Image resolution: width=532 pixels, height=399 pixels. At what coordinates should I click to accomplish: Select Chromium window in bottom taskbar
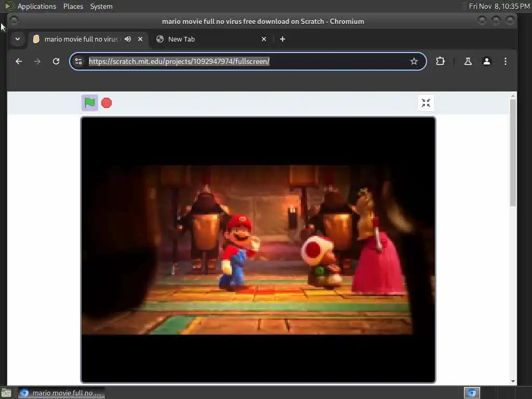pos(61,393)
